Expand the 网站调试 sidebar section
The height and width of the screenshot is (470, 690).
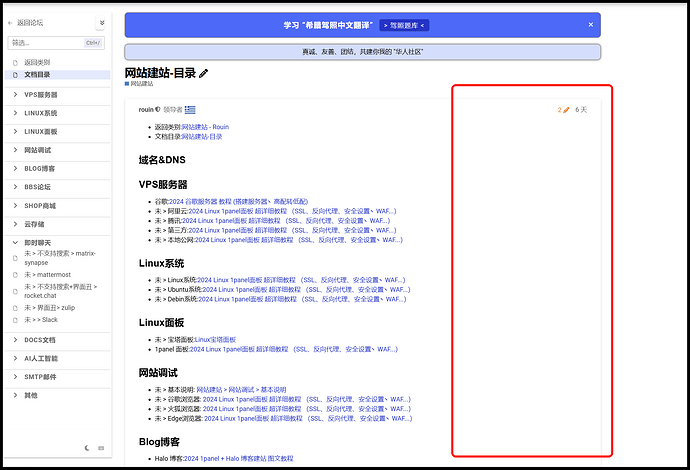[37, 150]
